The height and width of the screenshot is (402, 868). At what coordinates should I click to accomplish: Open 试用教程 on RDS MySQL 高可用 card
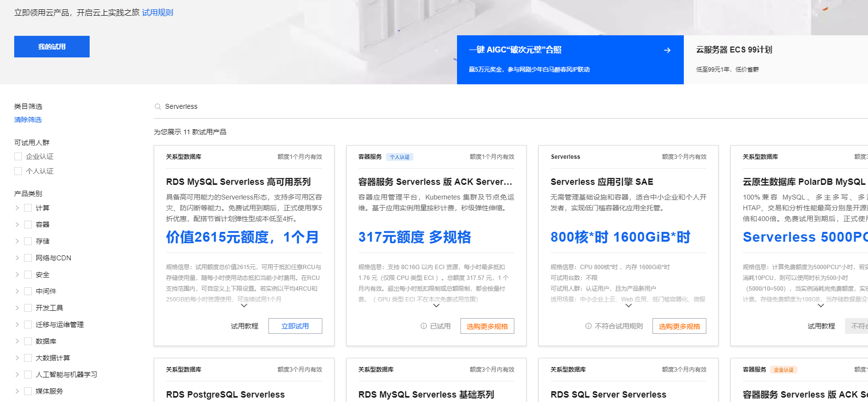click(x=244, y=326)
